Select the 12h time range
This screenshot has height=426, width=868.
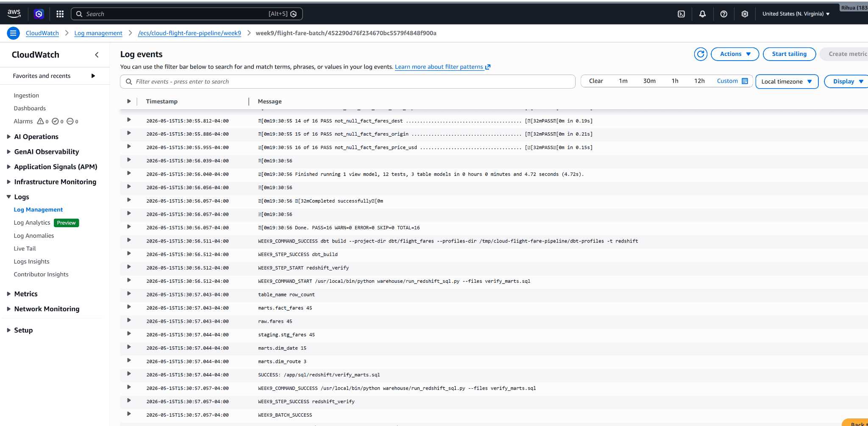[x=699, y=81]
